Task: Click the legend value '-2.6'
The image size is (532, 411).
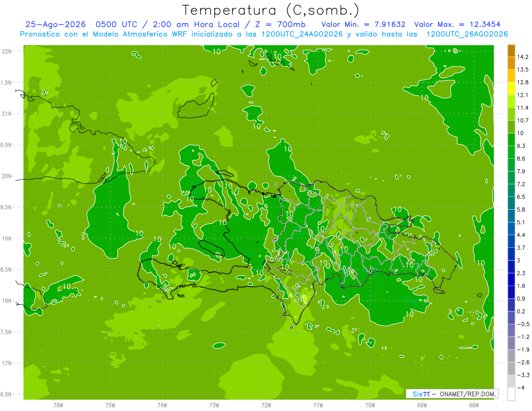Action: (x=523, y=362)
